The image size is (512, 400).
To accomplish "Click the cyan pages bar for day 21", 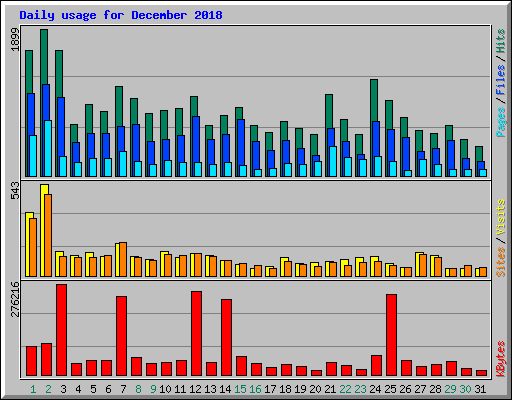I will pos(333,161).
